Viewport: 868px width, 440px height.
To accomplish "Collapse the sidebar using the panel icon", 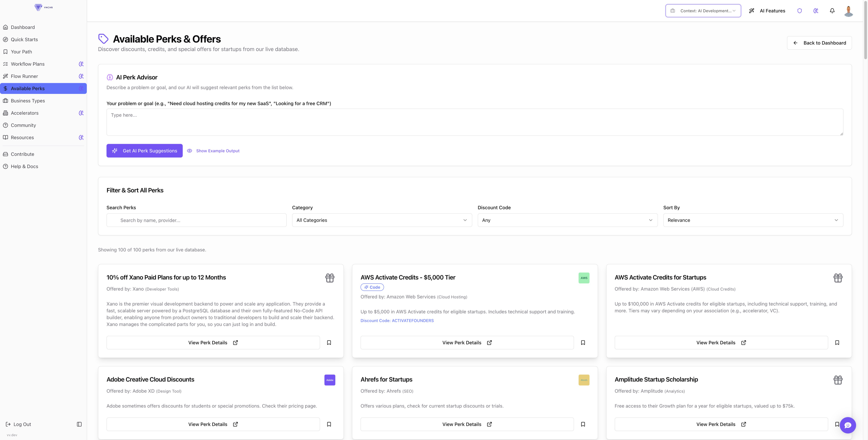I will coord(79,424).
